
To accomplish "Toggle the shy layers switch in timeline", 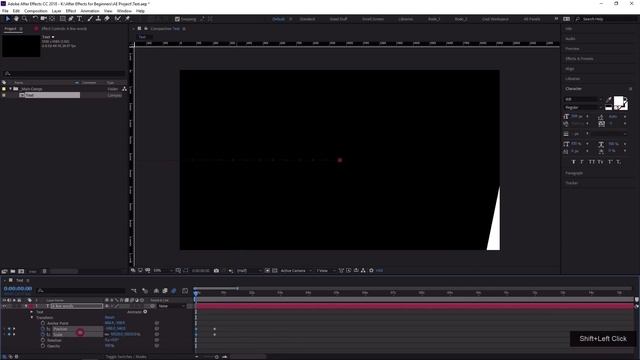I will (156, 291).
